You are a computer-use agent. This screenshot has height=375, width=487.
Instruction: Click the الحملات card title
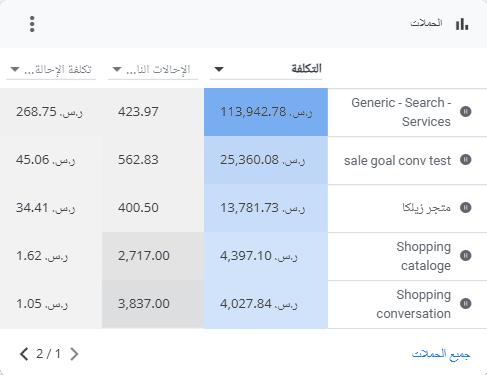coord(426,23)
